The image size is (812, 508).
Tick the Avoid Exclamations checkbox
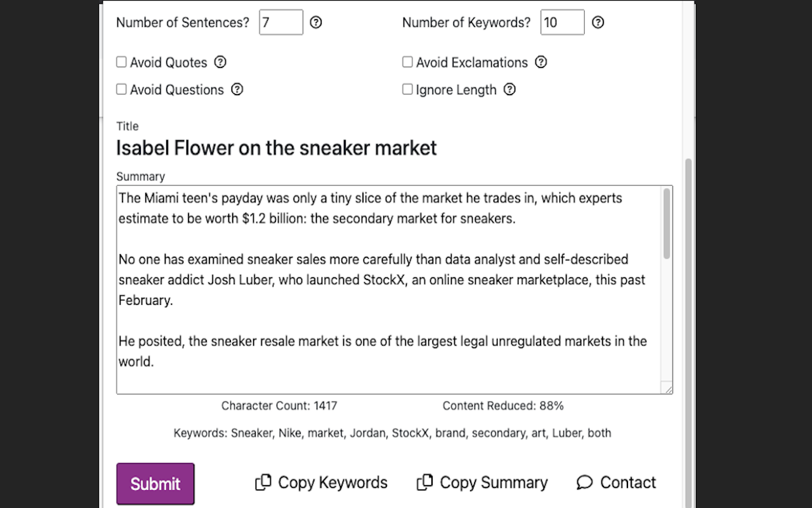point(407,62)
